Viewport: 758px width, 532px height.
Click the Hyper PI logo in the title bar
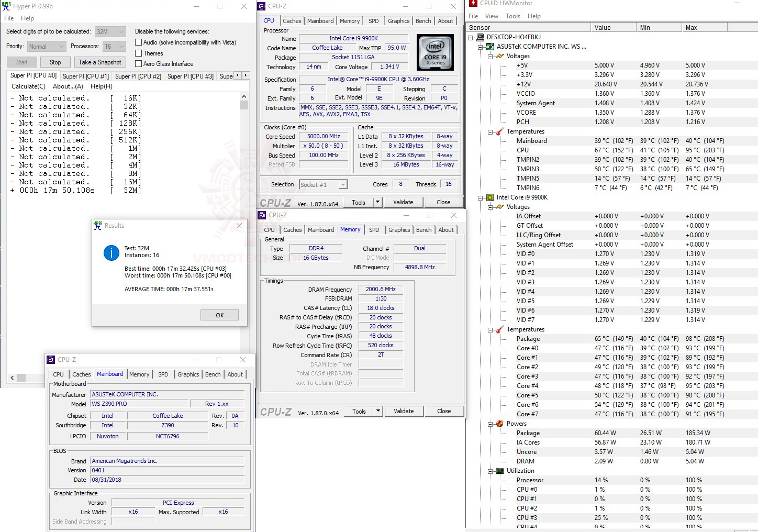pyautogui.click(x=6, y=6)
